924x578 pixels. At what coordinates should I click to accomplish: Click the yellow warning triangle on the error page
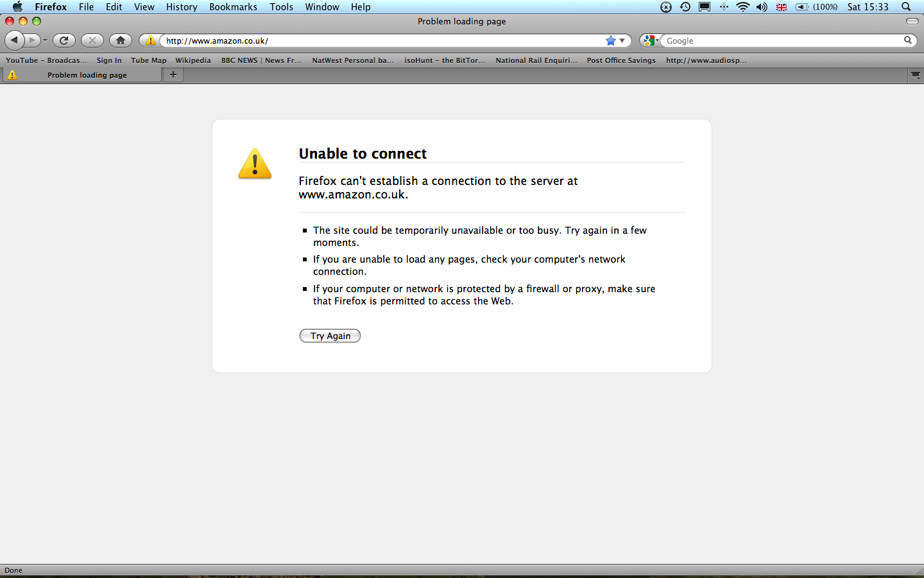coord(255,164)
